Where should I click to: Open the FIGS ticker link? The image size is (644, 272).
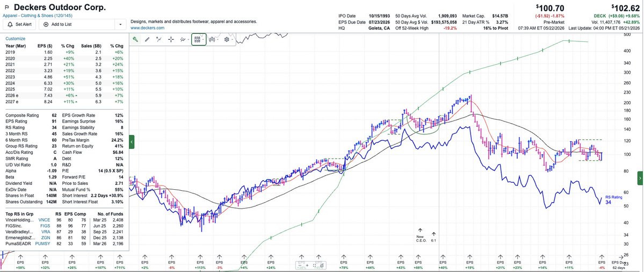pos(45,226)
